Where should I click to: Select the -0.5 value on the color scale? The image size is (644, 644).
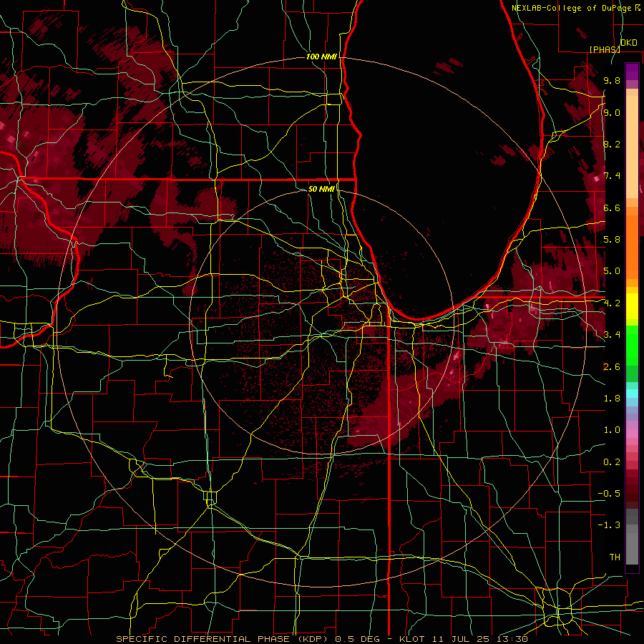pyautogui.click(x=609, y=494)
